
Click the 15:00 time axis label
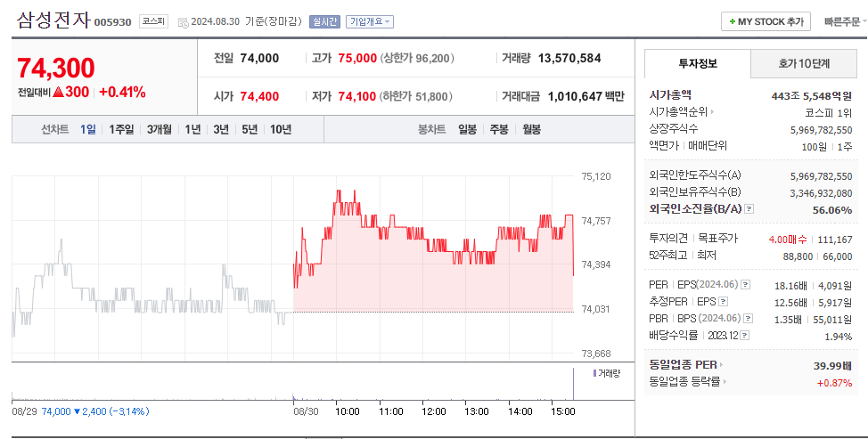563,411
